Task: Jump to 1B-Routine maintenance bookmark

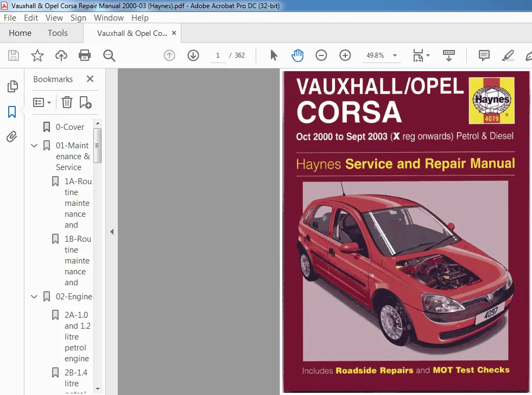Action: (x=78, y=260)
